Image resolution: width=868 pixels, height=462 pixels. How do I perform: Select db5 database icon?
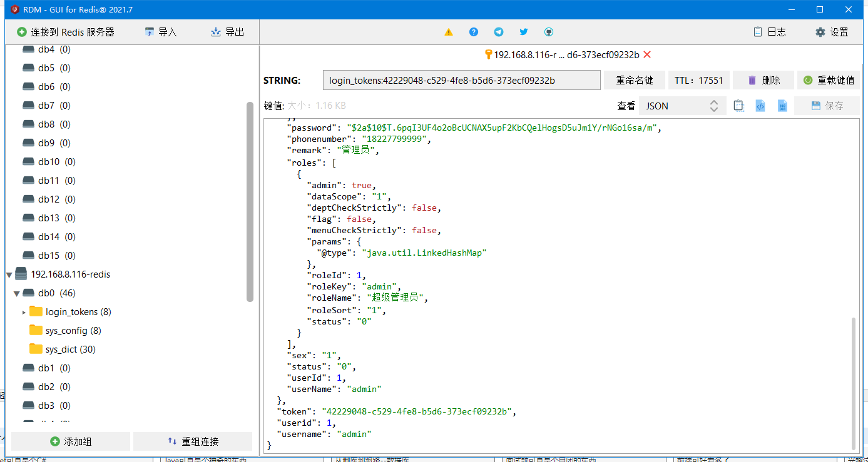coord(29,68)
